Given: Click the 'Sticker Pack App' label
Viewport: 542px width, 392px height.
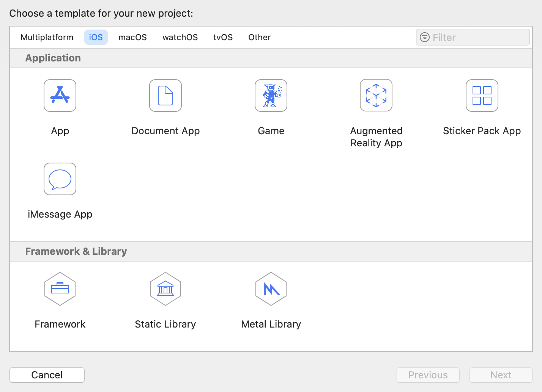Looking at the screenshot, I should coord(482,131).
